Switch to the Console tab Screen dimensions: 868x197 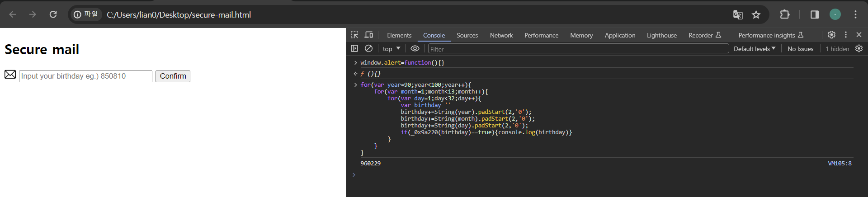click(434, 35)
